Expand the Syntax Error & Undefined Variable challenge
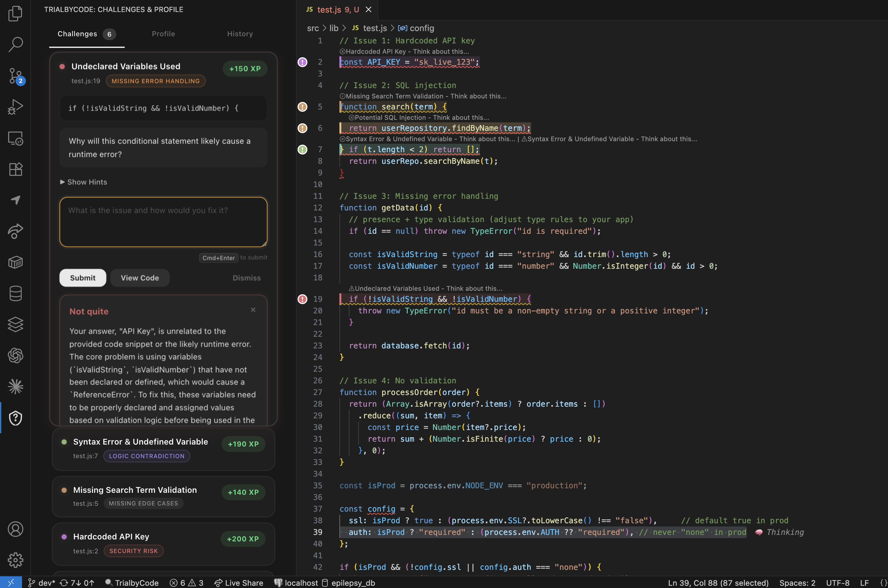The height and width of the screenshot is (588, 888). 140,442
